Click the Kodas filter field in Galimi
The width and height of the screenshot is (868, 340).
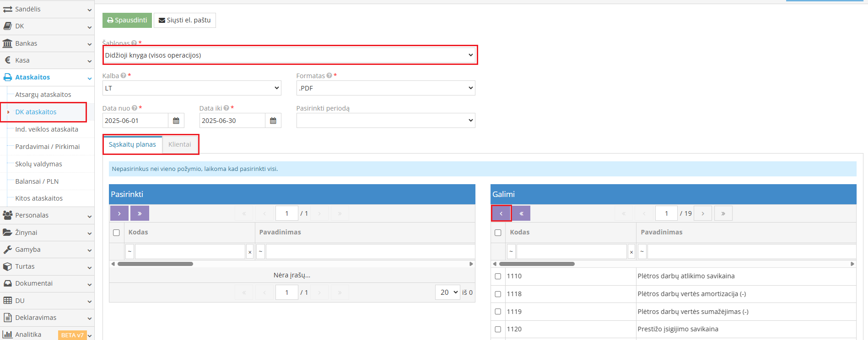coord(571,251)
